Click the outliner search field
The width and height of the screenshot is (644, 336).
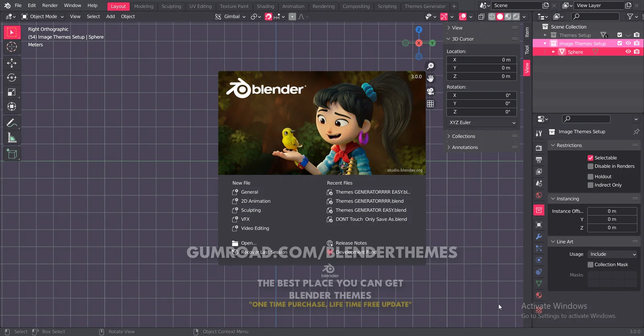click(596, 17)
